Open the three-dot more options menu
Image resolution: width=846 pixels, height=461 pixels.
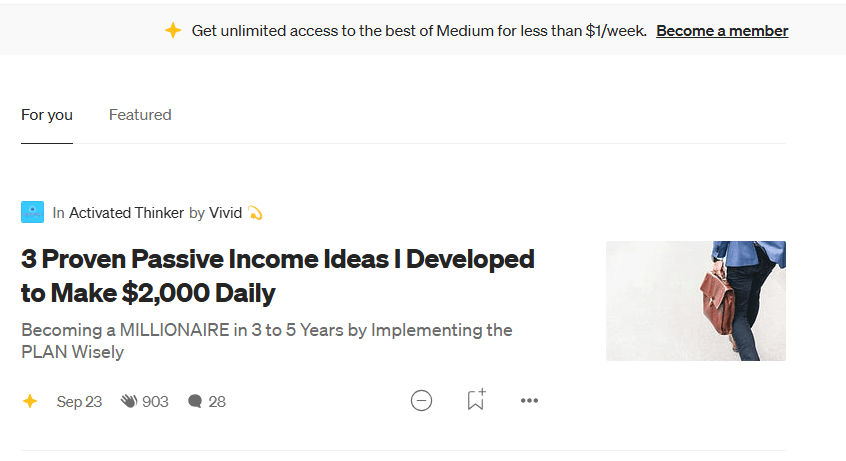530,401
